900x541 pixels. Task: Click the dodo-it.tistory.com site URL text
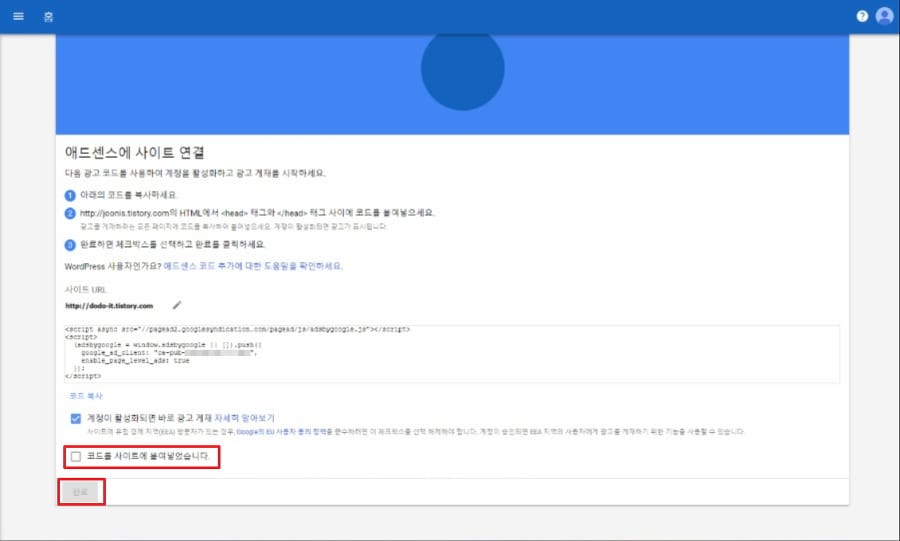(109, 306)
